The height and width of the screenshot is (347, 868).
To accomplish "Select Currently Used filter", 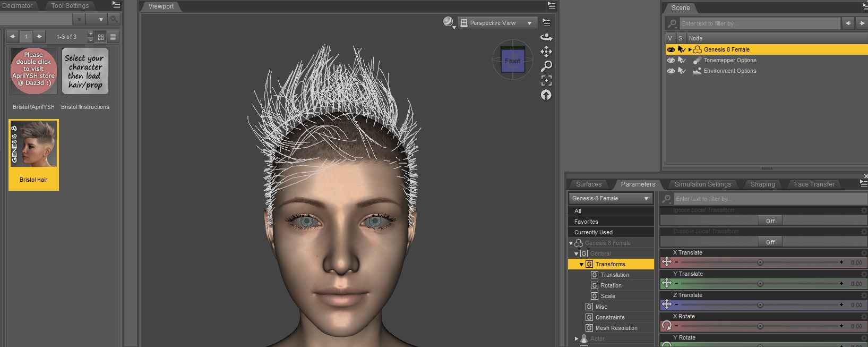I will (x=594, y=232).
